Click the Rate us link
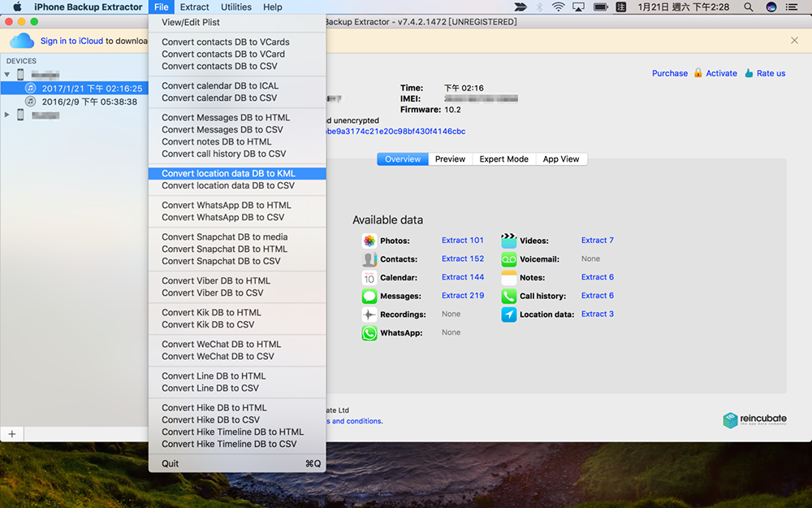Screen dimensions: 812x508 point(771,73)
